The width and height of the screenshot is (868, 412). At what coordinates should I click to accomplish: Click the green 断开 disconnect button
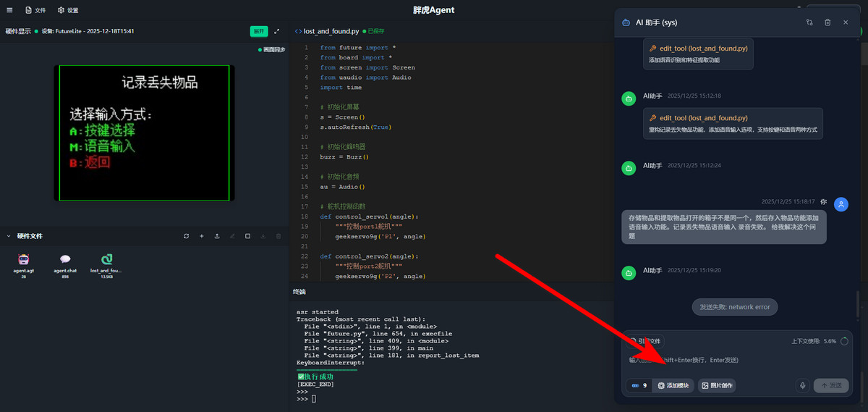pos(258,31)
